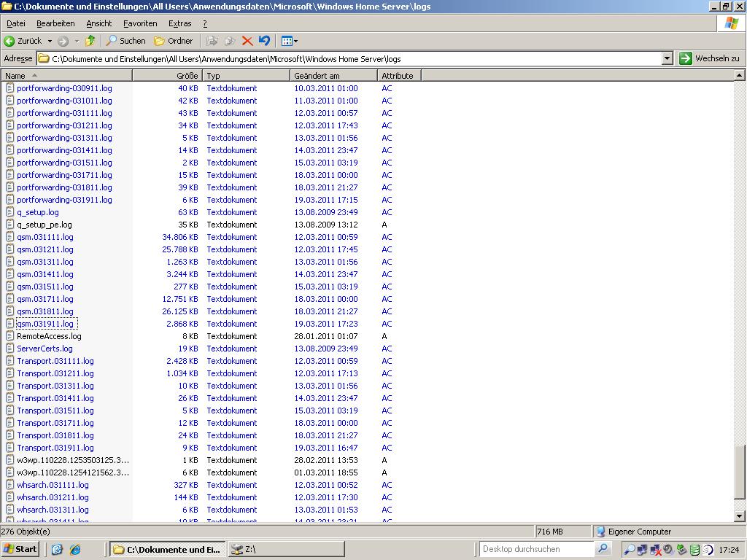Go up one folder level
Viewport: 747px width, 560px height.
pyautogui.click(x=90, y=41)
